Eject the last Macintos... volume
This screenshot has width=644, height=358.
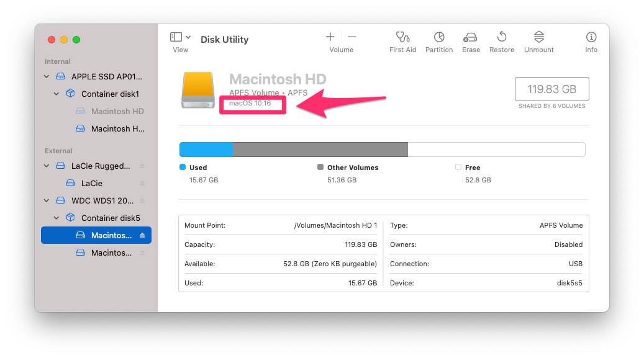[x=142, y=253]
